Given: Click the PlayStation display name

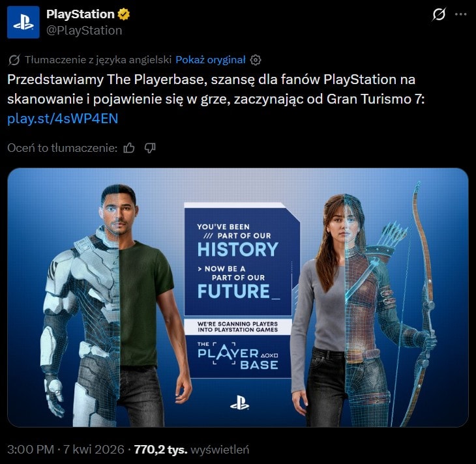Looking at the screenshot, I should (x=80, y=14).
